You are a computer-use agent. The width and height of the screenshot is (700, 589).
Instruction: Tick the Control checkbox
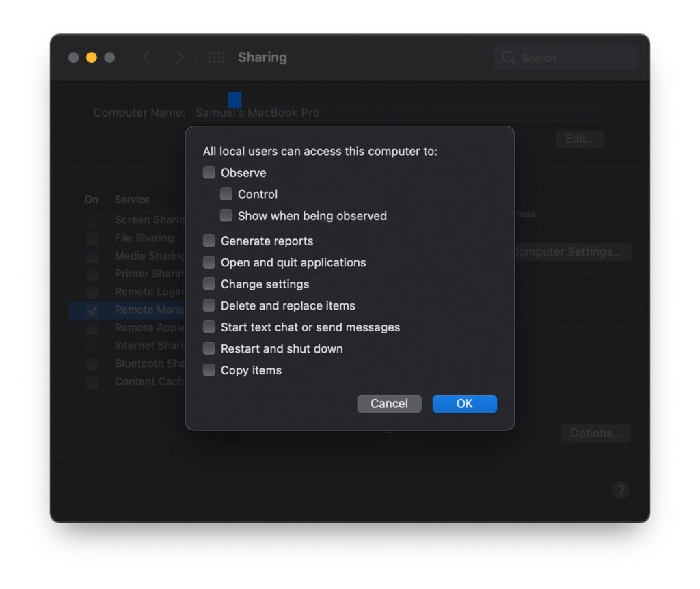point(226,194)
